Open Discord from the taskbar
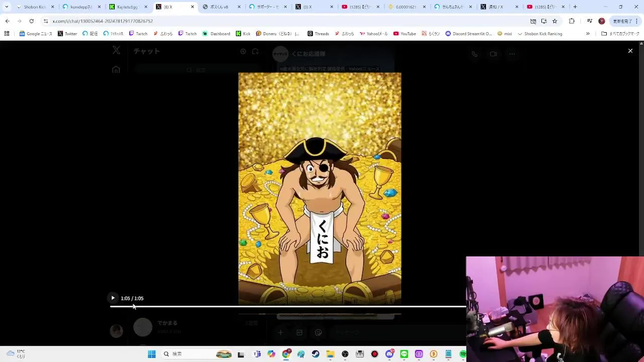Viewport: 644px width, 362px height. pyautogui.click(x=389, y=354)
